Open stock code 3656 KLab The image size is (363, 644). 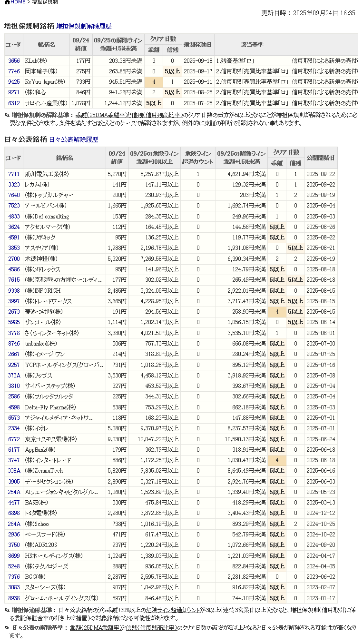point(14,61)
